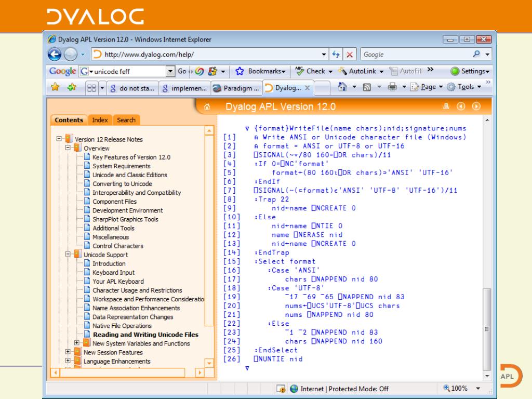Collapse the Unicode Support tree node

(68, 254)
